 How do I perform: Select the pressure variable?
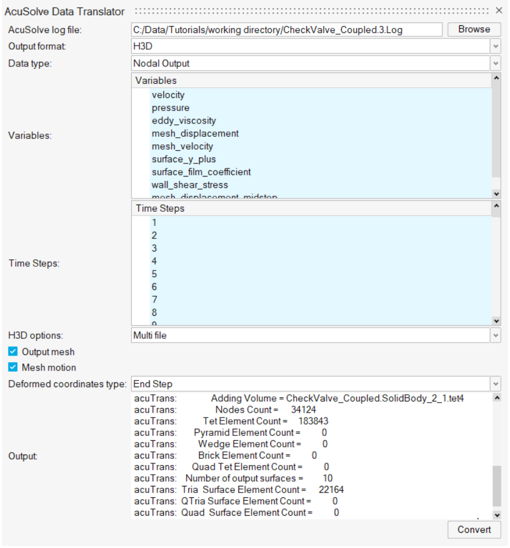coord(171,108)
